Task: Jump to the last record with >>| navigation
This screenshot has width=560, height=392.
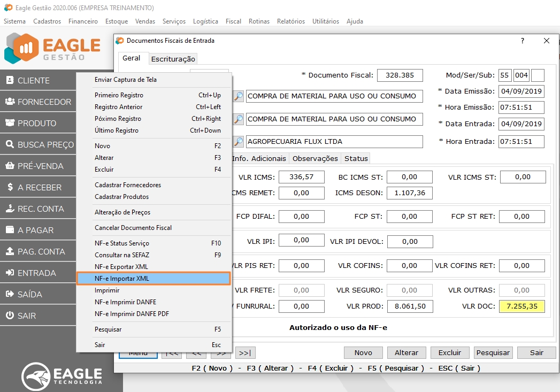Action: pos(246,352)
